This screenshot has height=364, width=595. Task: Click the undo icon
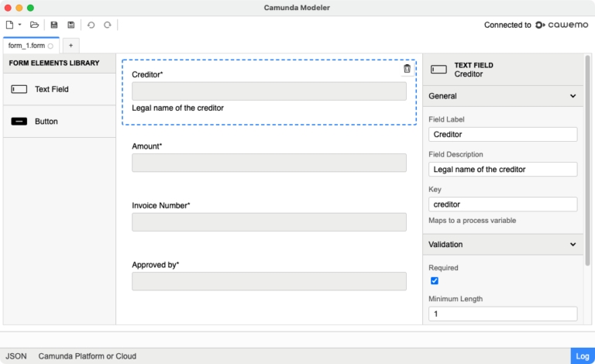pos(91,25)
